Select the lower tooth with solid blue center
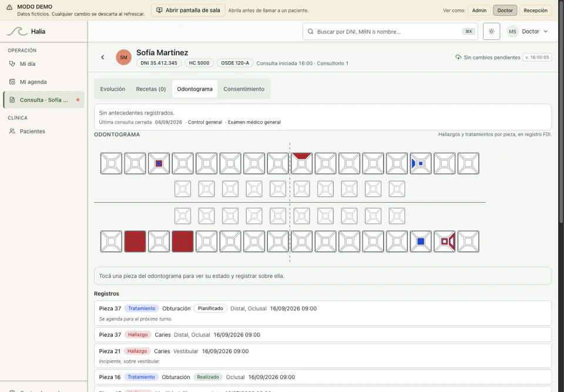 pyautogui.click(x=421, y=242)
